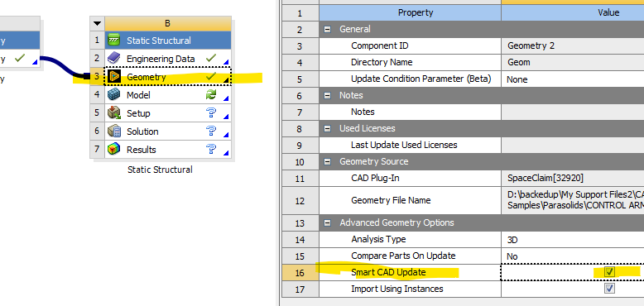The image size is (644, 306).
Task: Select the Model cell
Action: (168, 95)
